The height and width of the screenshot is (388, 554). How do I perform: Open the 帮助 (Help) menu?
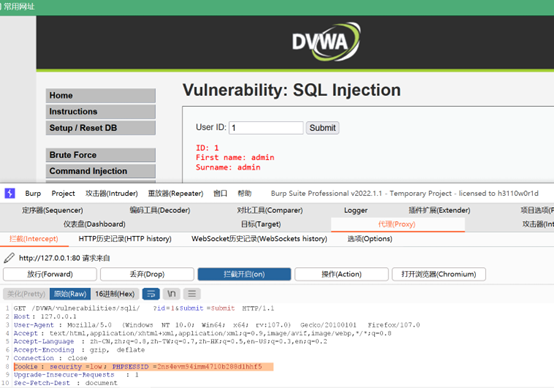pyautogui.click(x=244, y=194)
